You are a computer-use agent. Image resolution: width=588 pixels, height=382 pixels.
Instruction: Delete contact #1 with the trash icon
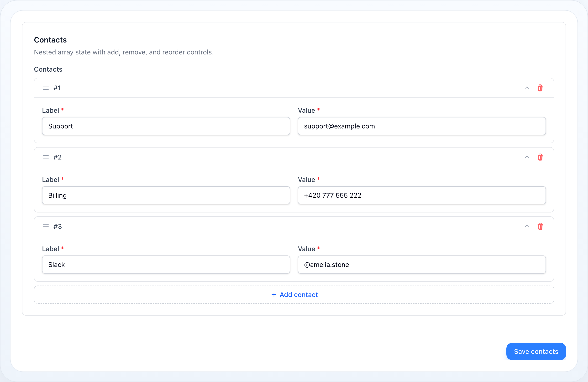tap(540, 88)
